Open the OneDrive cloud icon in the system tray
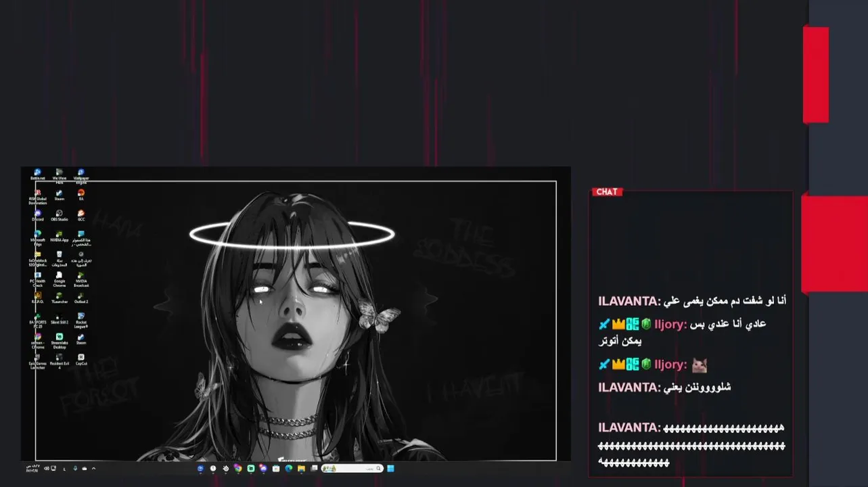The width and height of the screenshot is (868, 487). (84, 468)
